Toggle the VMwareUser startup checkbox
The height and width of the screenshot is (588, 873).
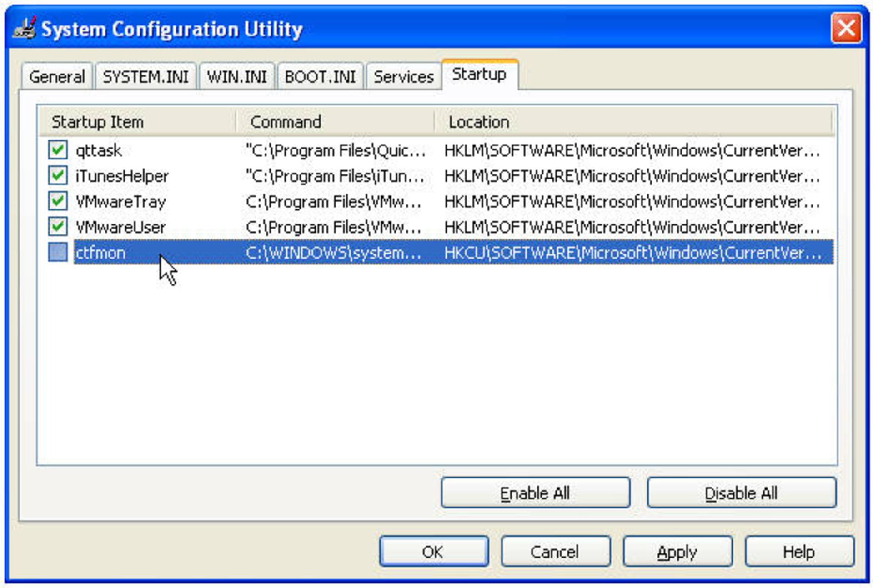click(x=58, y=226)
